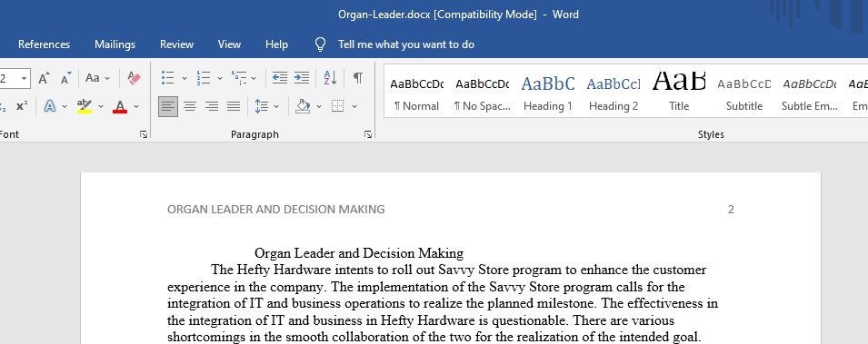The height and width of the screenshot is (344, 868).
Task: Click the Grow Font icon
Action: click(x=45, y=78)
